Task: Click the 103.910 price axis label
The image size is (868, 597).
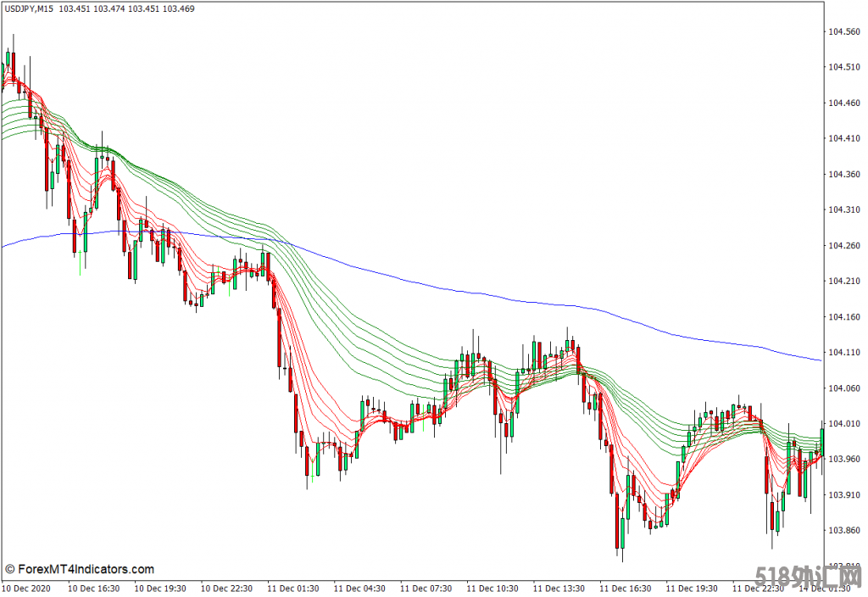Action: (x=844, y=495)
